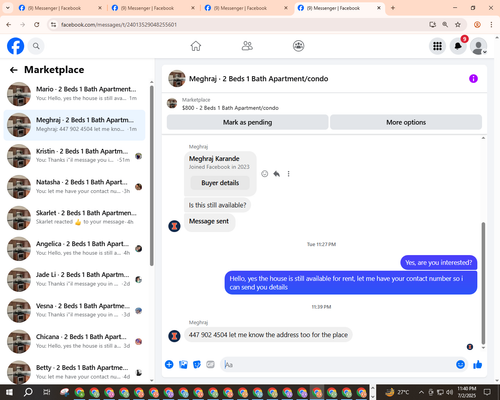Open the Jade Li conversation

coord(74,279)
